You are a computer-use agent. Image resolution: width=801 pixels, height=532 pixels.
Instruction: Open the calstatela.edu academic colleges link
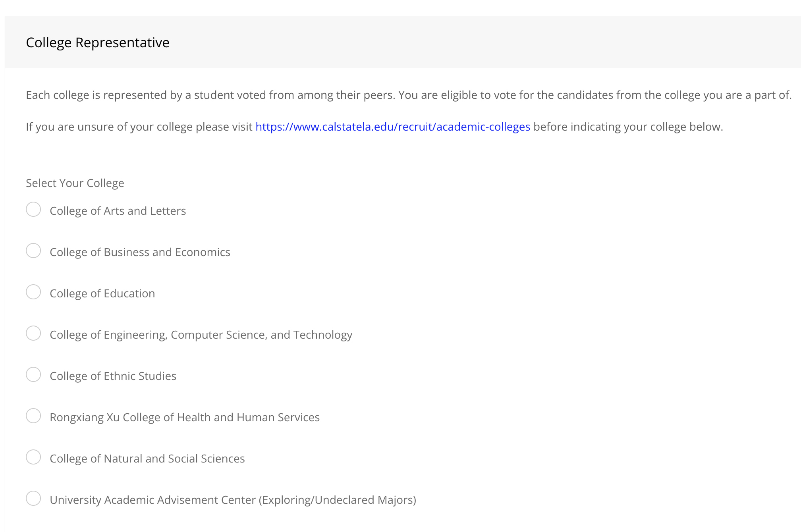(x=392, y=127)
